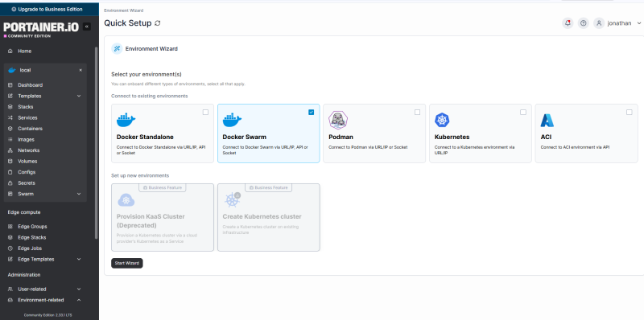The image size is (644, 320).
Task: Expand the Edge Templates chevron
Action: pos(79,259)
